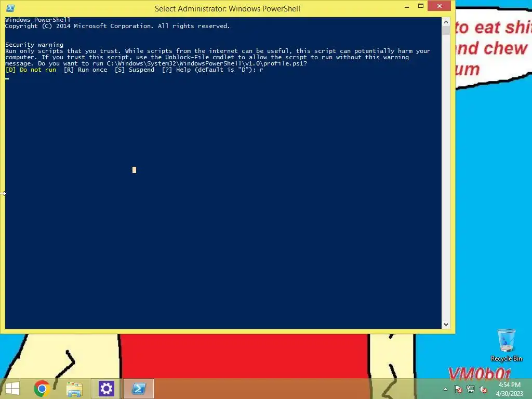The width and height of the screenshot is (532, 399).
Task: Open the Windows Start button
Action: pos(12,389)
